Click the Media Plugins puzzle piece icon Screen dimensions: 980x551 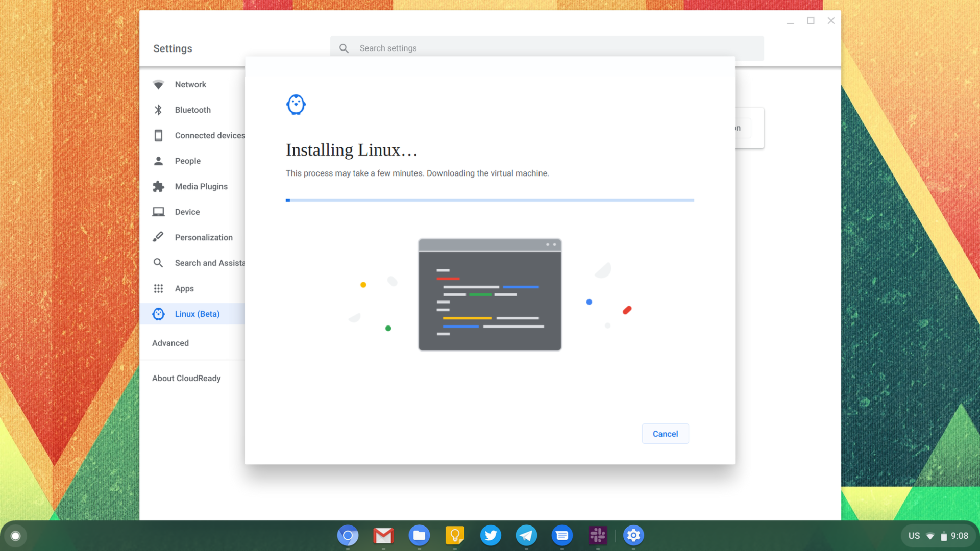pyautogui.click(x=158, y=186)
